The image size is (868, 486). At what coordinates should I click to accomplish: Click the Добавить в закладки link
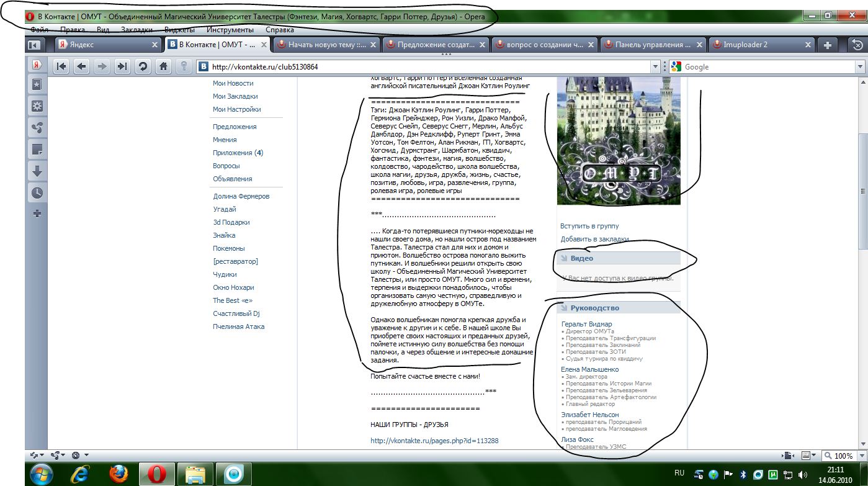(x=594, y=239)
